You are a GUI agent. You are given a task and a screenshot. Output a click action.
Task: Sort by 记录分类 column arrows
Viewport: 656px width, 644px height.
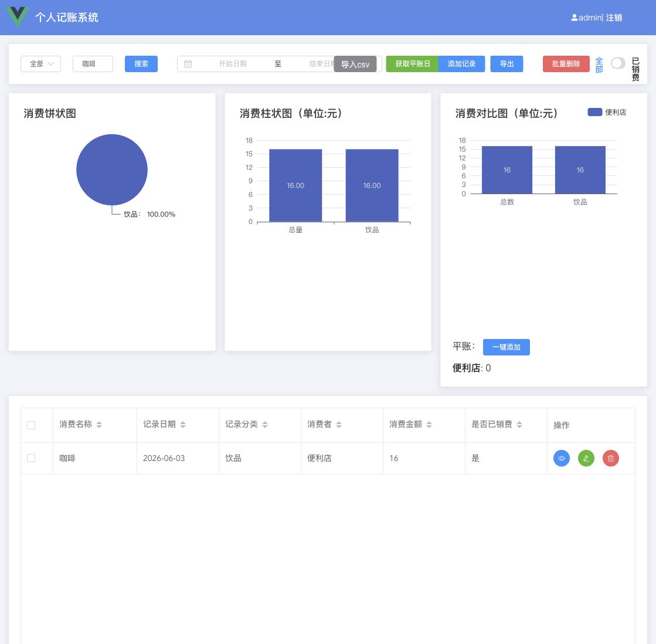click(x=265, y=424)
